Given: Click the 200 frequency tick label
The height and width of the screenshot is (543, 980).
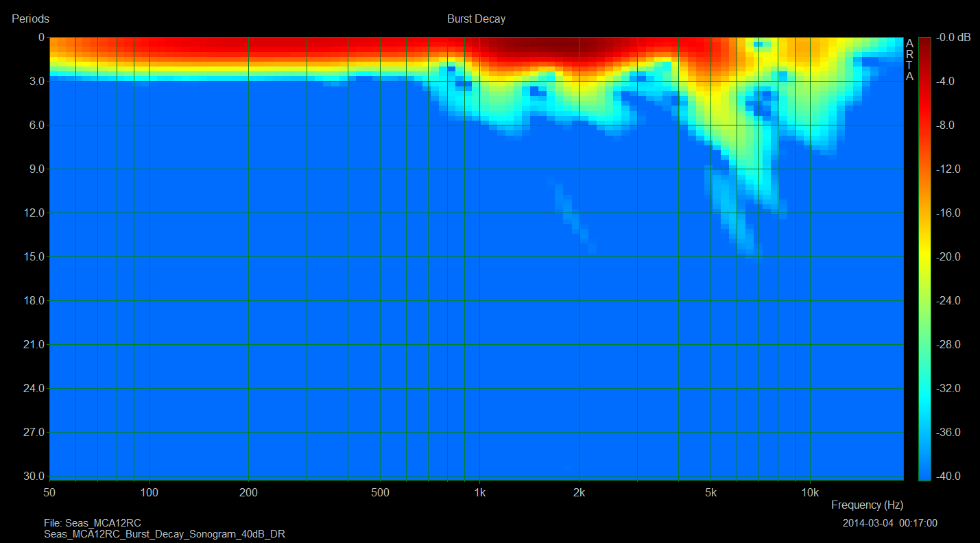Looking at the screenshot, I should tap(248, 492).
